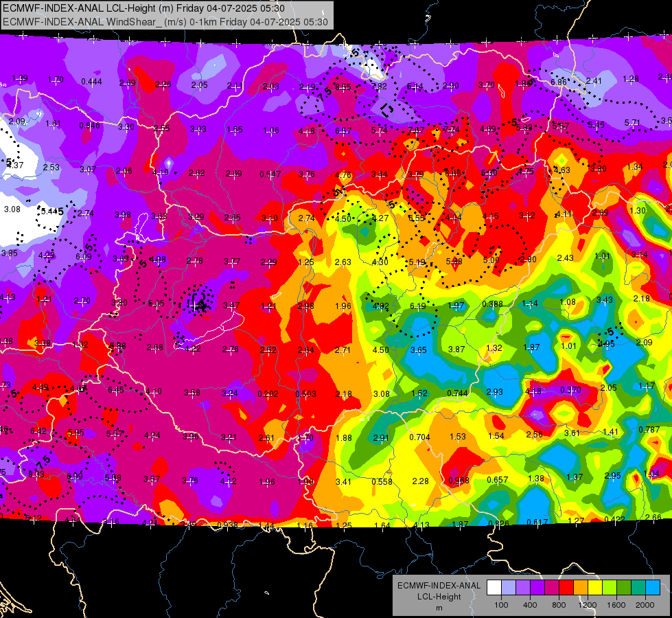Screen dimensions: 672x618
Task: Click the wind shear value 0.503
Action: [305, 393]
